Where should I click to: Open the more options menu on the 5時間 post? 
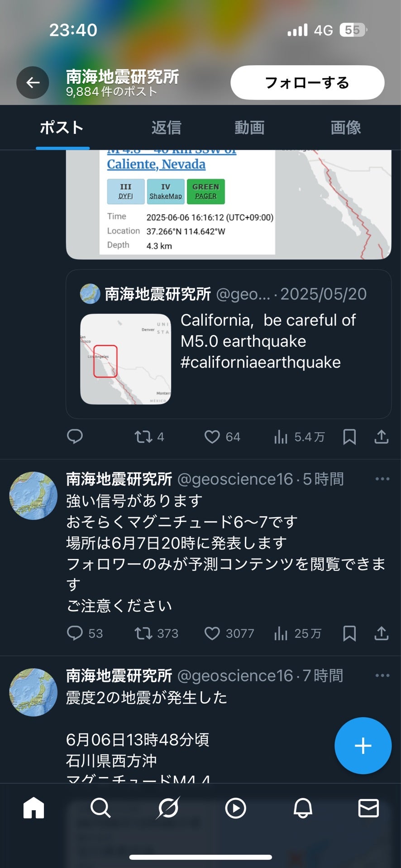[x=382, y=478]
